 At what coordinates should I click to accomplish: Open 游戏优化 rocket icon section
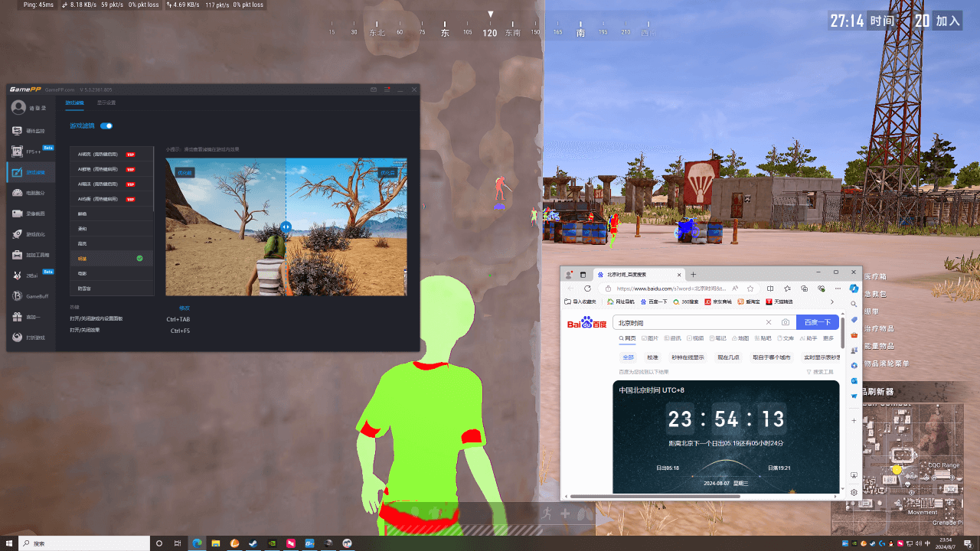click(30, 234)
